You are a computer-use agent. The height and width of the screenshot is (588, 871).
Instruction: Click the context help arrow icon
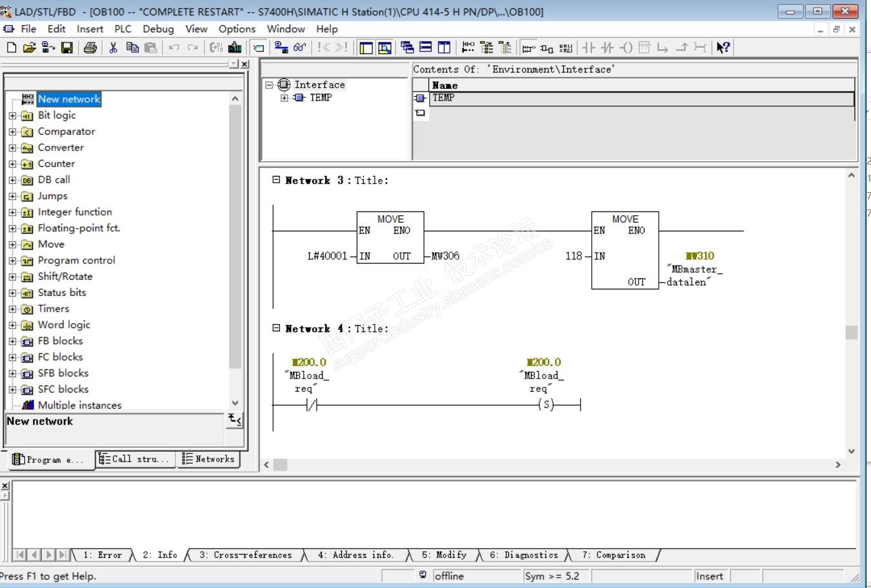[x=723, y=48]
